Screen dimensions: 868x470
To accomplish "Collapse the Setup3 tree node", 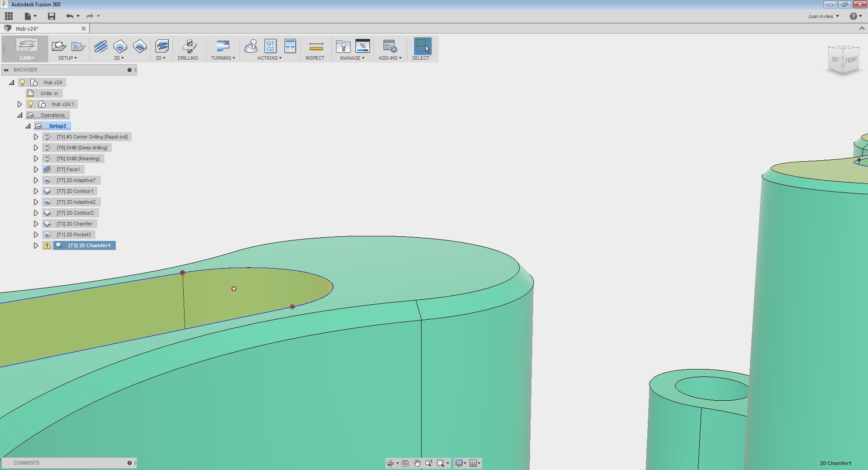I will (x=28, y=126).
